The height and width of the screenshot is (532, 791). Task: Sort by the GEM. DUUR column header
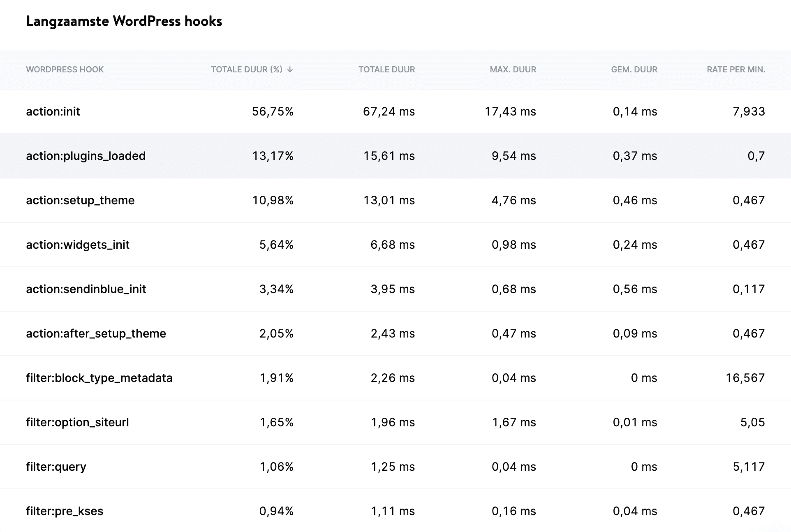coord(634,69)
